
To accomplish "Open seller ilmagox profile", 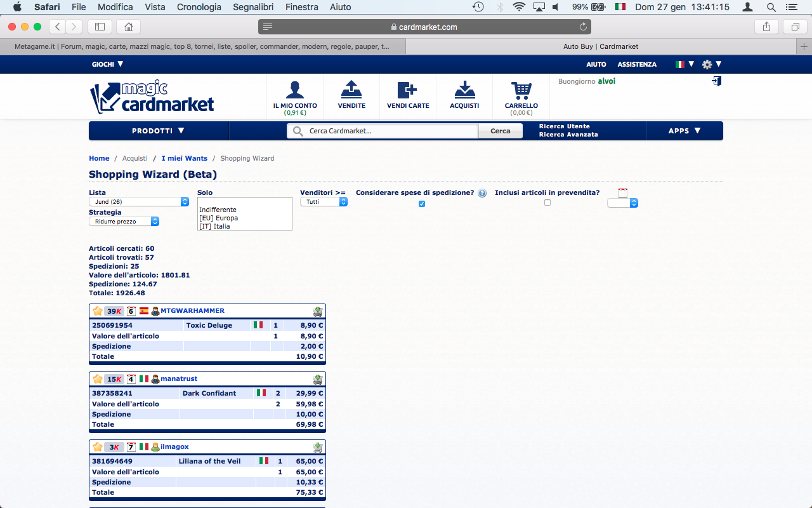I will (174, 447).
